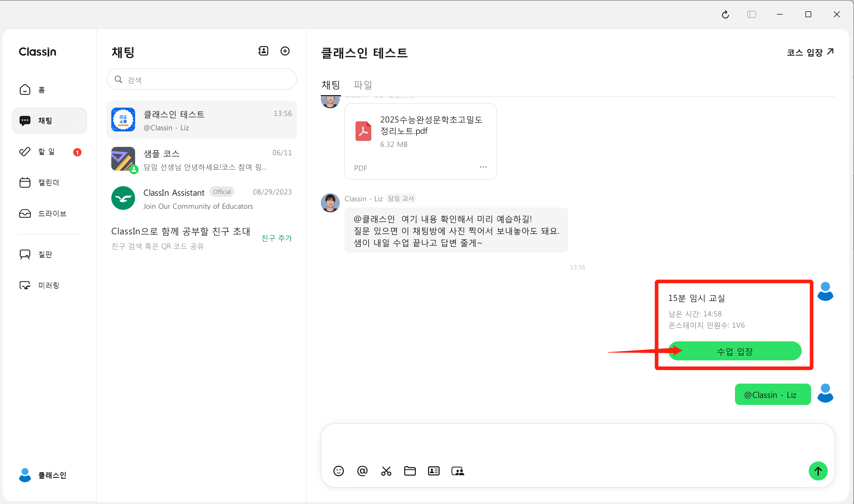Click the 담임 교사 badge beside Classin - Liz
Viewport: 854px width, 504px height.
pos(401,198)
